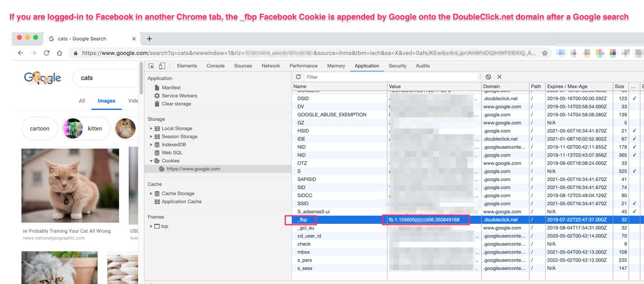
Task: Reload the page with the refresh icon
Action: click(47, 53)
